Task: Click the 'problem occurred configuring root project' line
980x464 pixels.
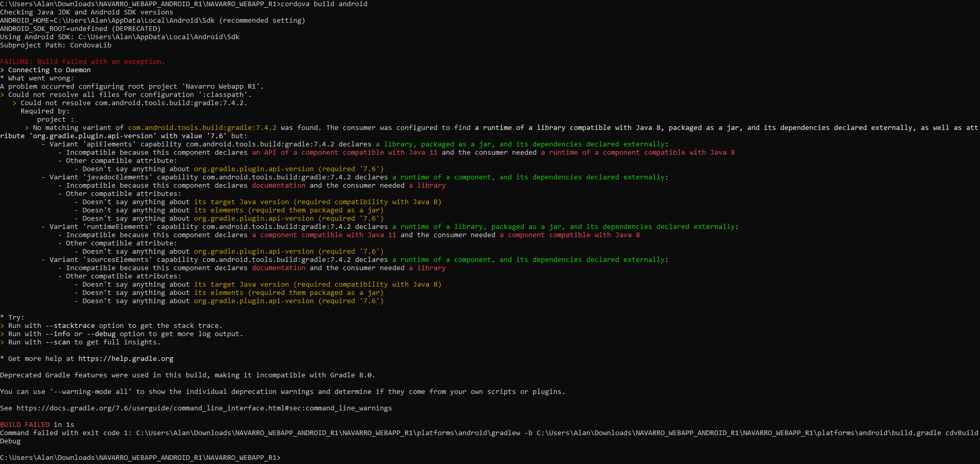Action: [132, 87]
